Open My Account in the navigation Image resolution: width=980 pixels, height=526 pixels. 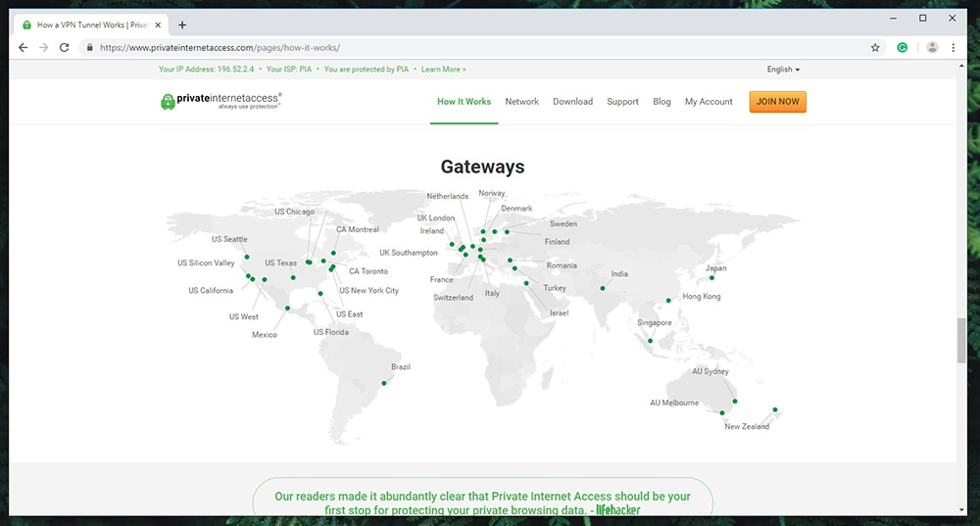(709, 101)
